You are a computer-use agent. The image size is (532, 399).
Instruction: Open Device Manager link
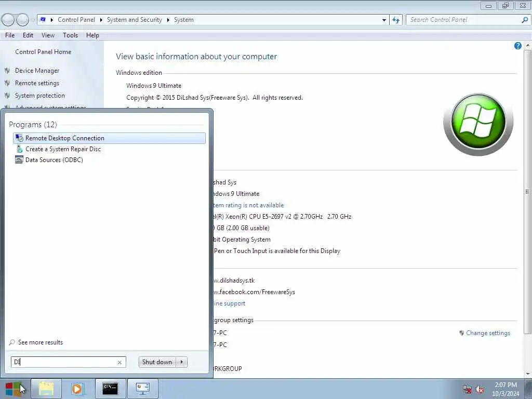pyautogui.click(x=37, y=71)
